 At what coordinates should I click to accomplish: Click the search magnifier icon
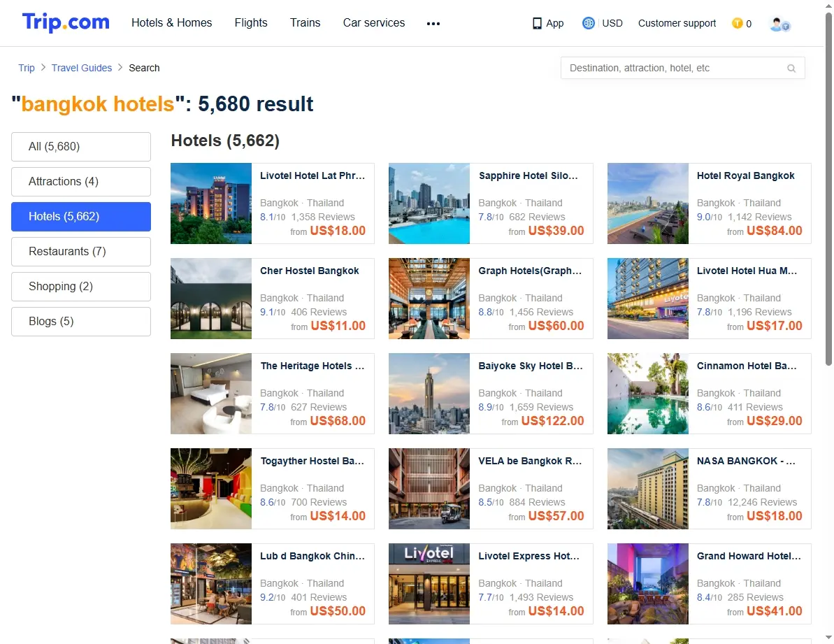click(791, 68)
